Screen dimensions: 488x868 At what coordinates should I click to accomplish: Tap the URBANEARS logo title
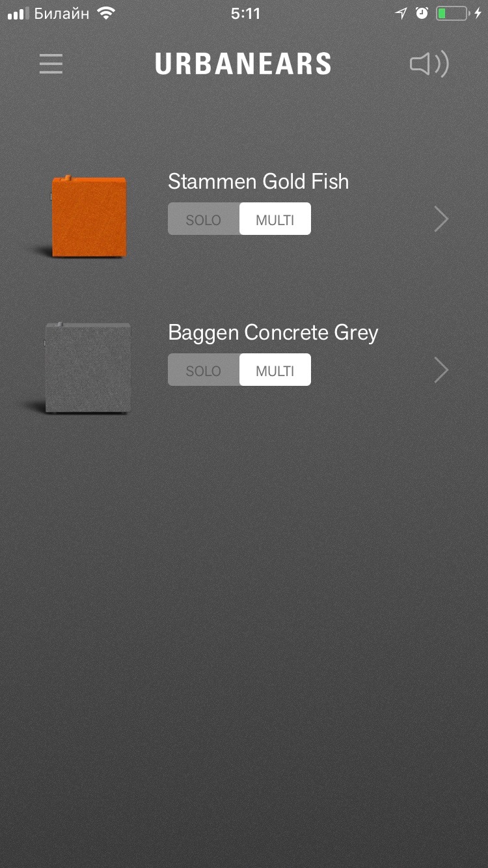click(243, 64)
